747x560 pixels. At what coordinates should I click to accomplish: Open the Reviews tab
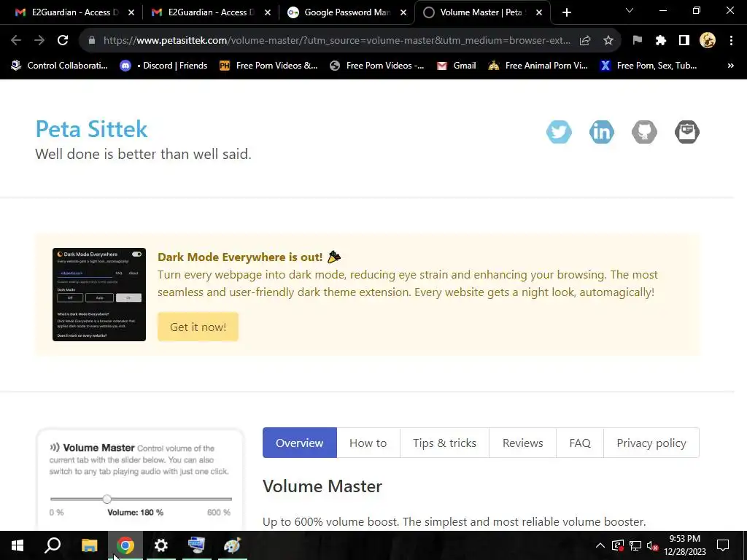pos(522,443)
